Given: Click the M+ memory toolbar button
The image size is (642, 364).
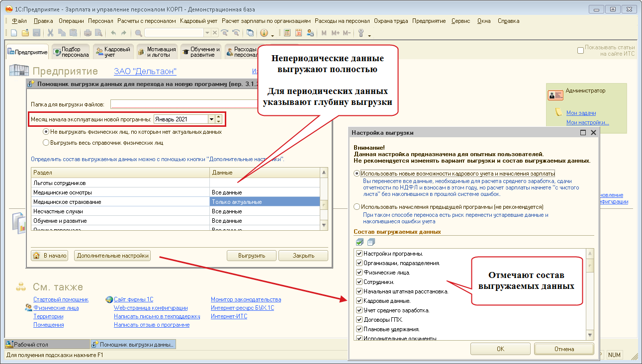Looking at the screenshot, I should [x=335, y=33].
